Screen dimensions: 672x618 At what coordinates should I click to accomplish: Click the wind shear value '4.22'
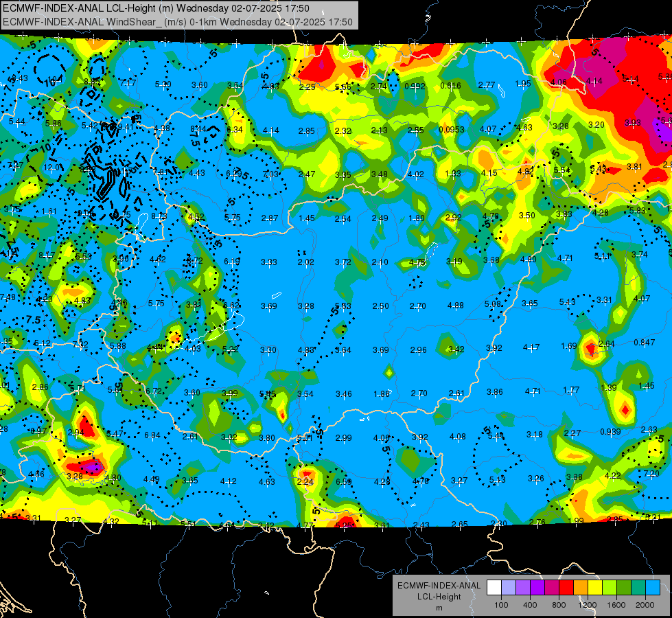613,476
